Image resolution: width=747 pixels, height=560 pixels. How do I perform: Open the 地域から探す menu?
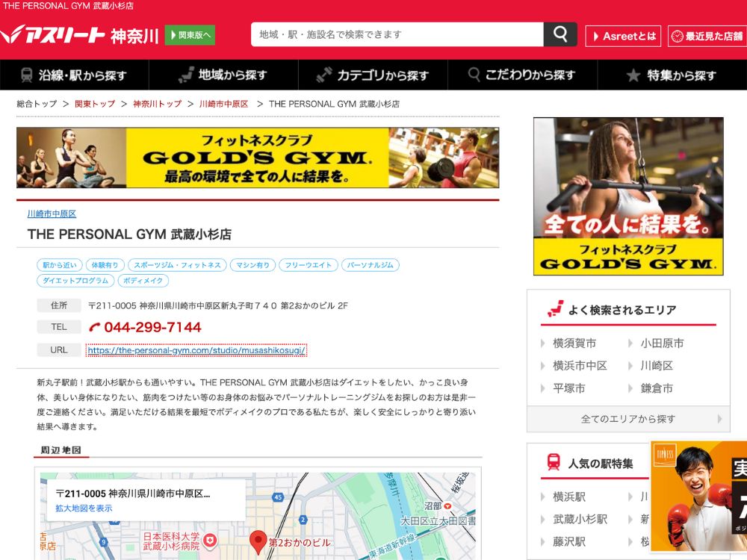pyautogui.click(x=223, y=75)
